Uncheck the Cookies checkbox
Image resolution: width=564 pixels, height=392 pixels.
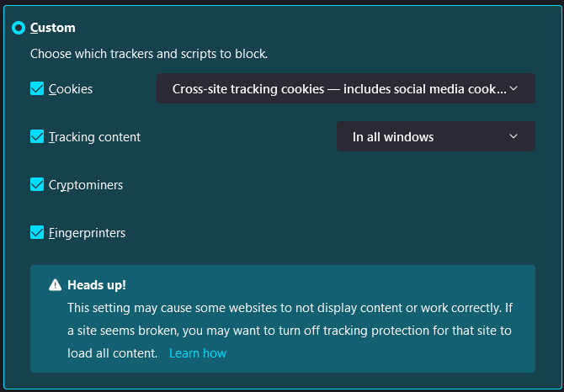point(37,88)
